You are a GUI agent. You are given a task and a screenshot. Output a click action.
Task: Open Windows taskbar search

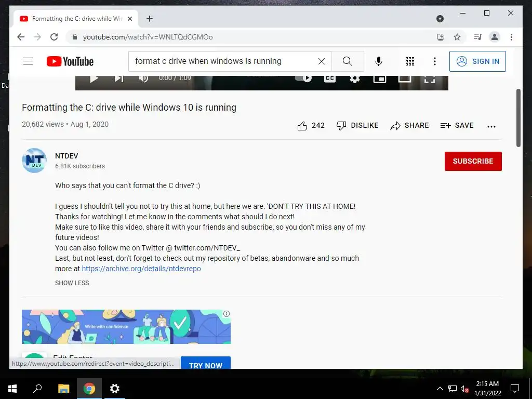[x=37, y=389]
